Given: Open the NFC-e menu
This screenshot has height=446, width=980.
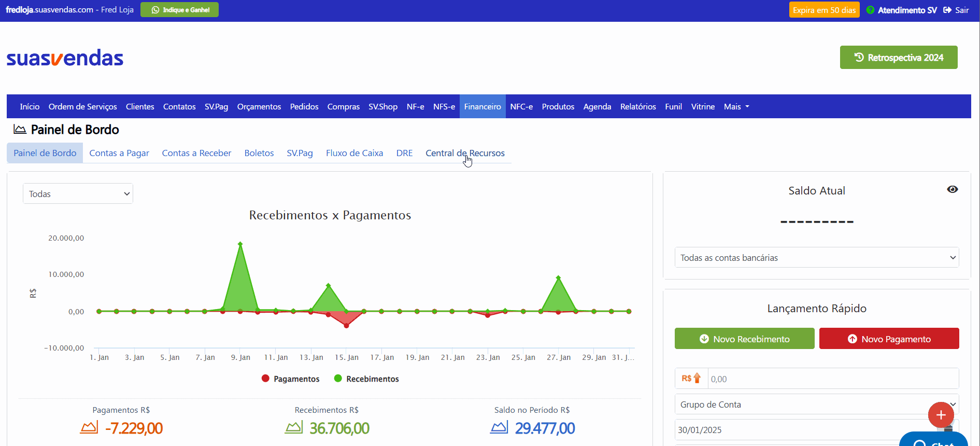Looking at the screenshot, I should [x=521, y=106].
